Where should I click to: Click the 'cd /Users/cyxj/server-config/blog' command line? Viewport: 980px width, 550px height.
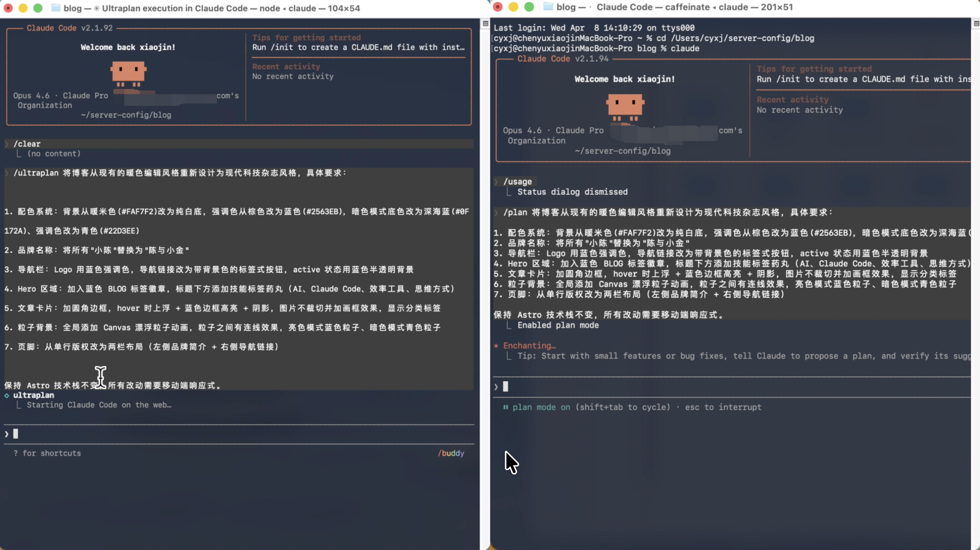pyautogui.click(x=654, y=38)
